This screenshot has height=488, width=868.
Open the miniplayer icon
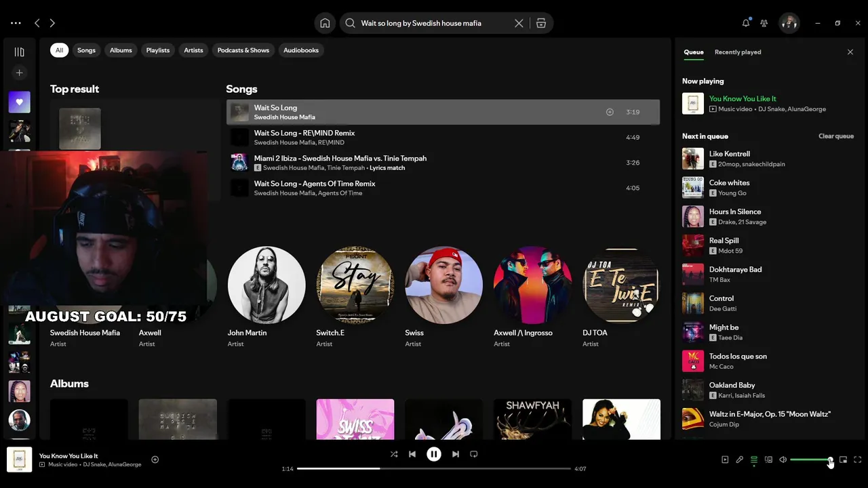[843, 460]
